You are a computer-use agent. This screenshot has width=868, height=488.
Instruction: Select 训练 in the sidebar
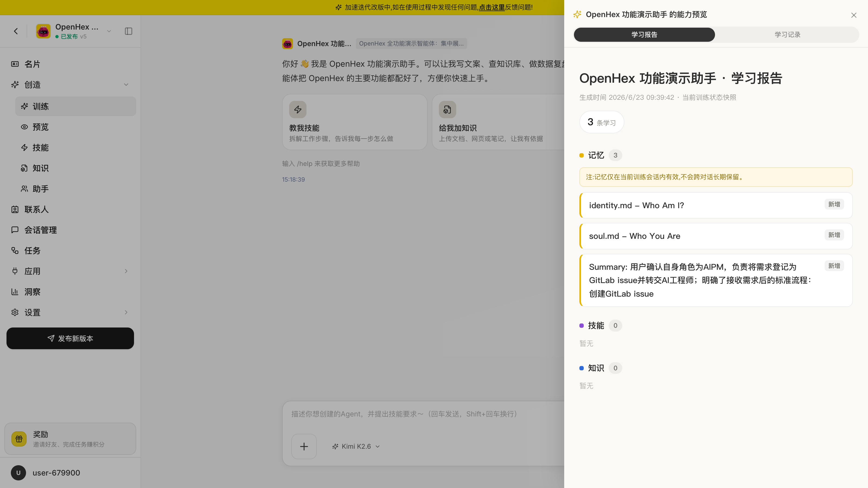coord(75,107)
